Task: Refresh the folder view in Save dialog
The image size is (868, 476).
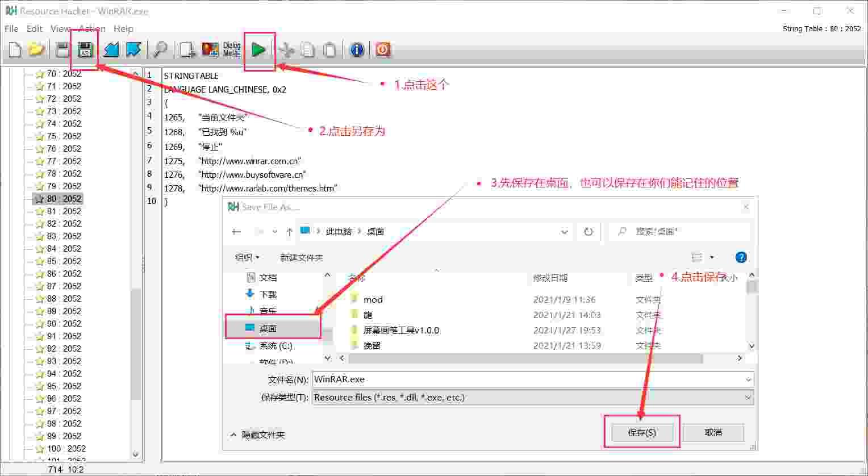Action: [x=589, y=232]
